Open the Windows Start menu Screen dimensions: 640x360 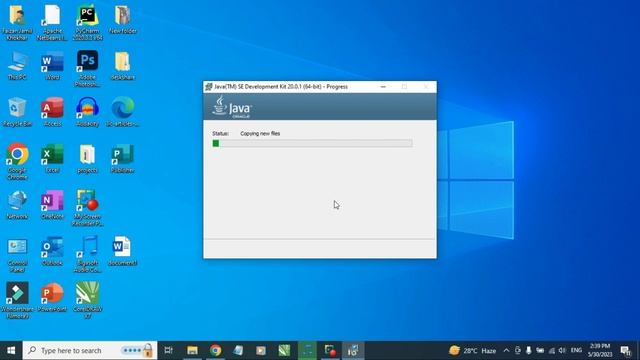pos(11,351)
